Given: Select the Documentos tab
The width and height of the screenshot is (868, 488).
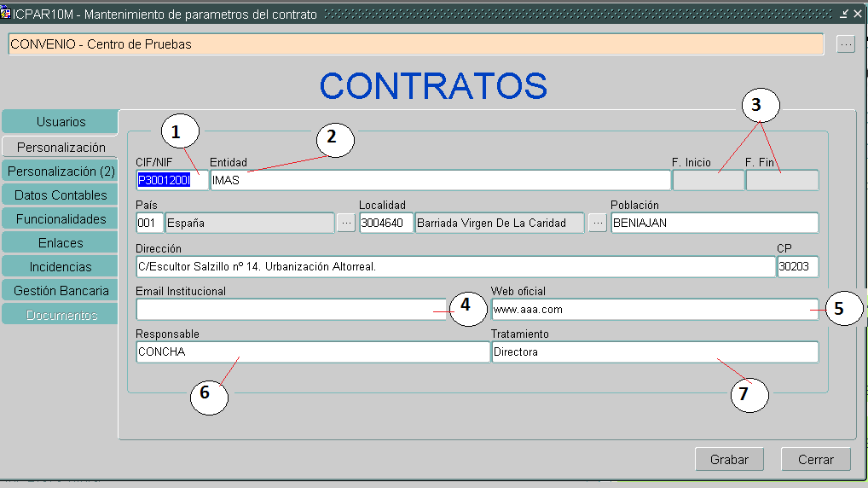Looking at the screenshot, I should [x=61, y=315].
